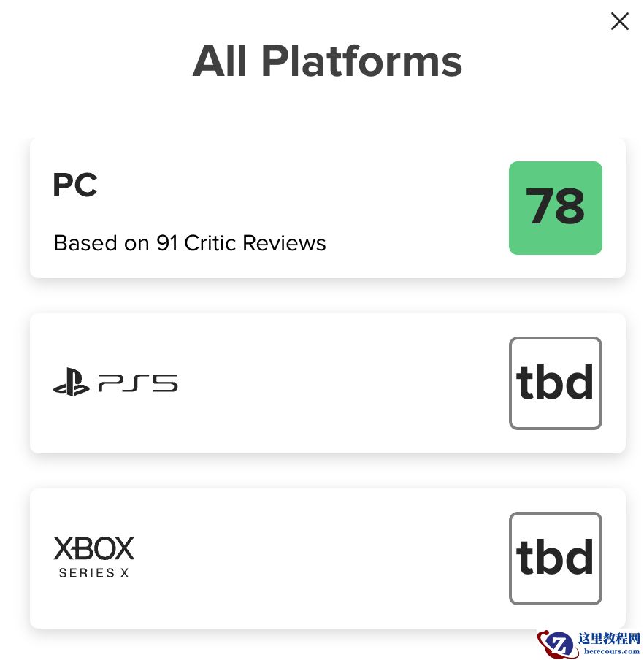Click the word All in the heading
The image size is (644, 660).
tap(221, 61)
